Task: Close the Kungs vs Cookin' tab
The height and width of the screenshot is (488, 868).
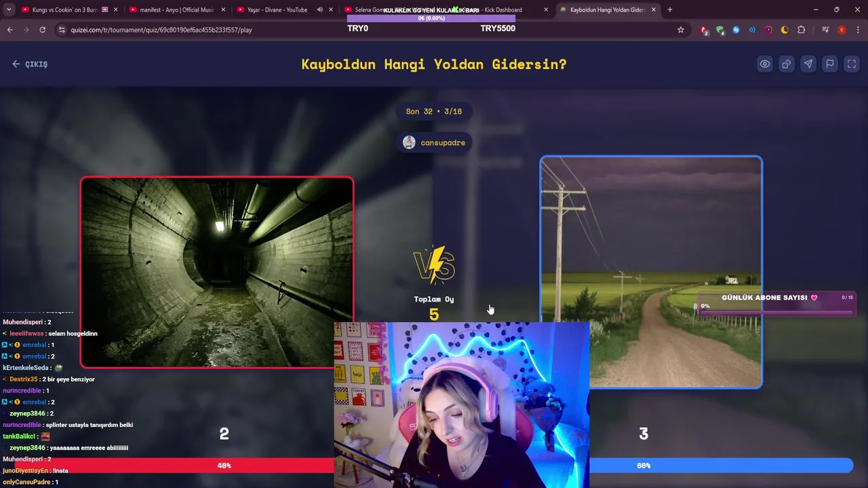Action: point(115,9)
